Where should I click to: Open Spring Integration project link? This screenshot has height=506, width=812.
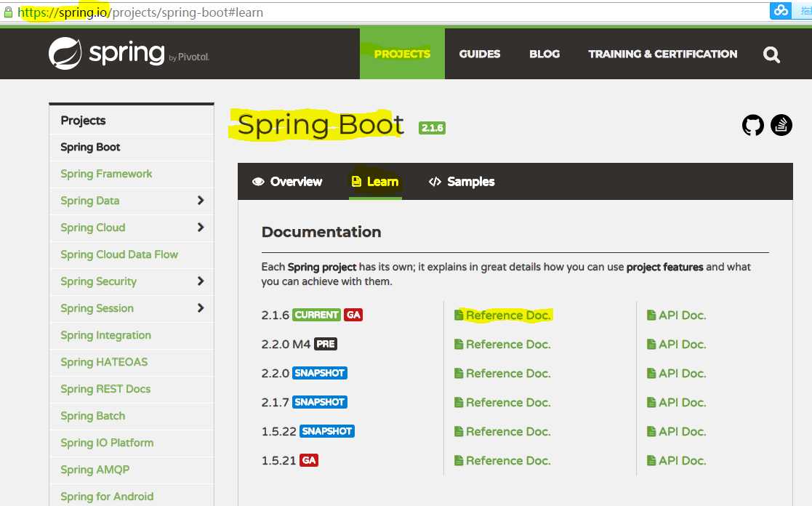[x=105, y=336]
